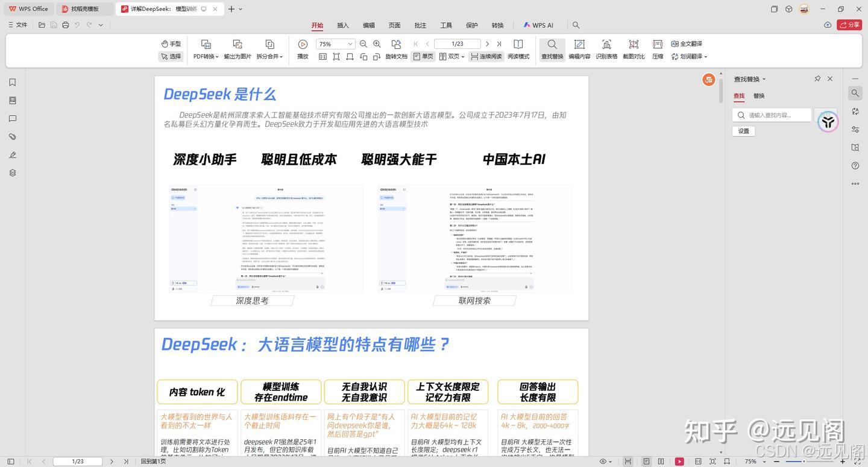Expand quick access toolbar dropdown arrow
Image resolution: width=868 pixels, height=467 pixels.
pyautogui.click(x=101, y=25)
